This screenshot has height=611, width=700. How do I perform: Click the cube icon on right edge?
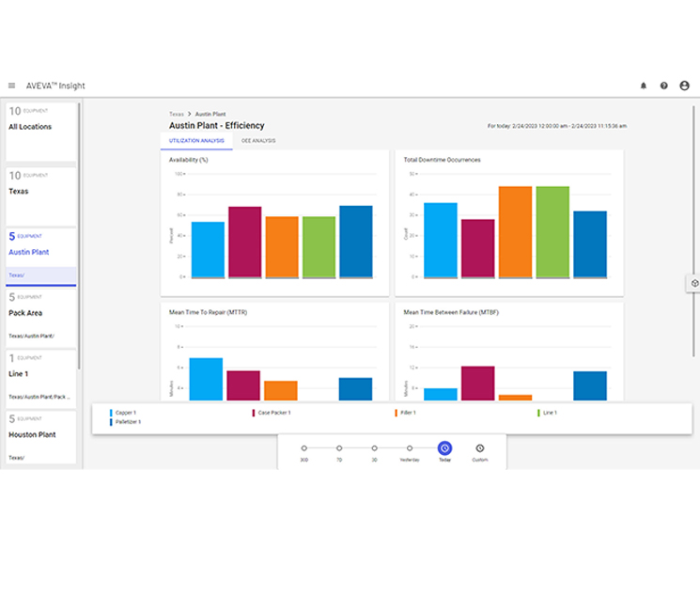tap(694, 283)
